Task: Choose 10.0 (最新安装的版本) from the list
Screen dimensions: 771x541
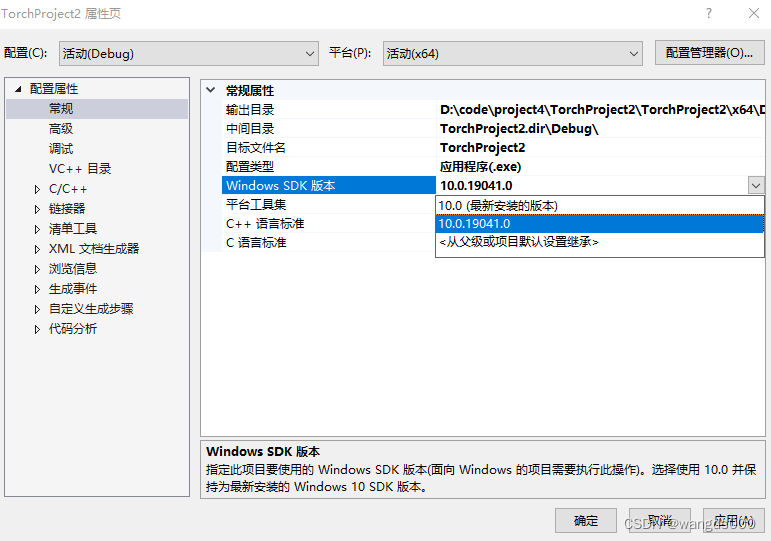Action: pyautogui.click(x=600, y=206)
